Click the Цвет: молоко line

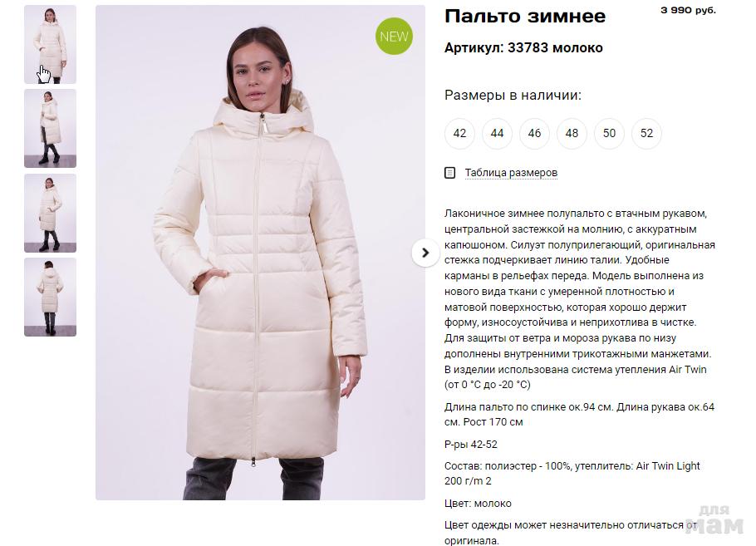pos(478,503)
